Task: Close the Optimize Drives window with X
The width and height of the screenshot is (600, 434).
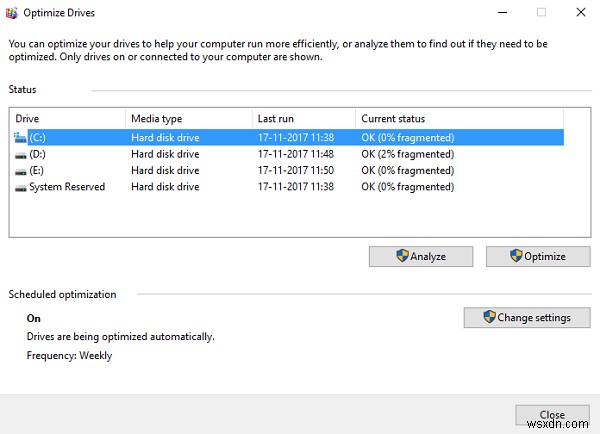Action: [x=581, y=13]
